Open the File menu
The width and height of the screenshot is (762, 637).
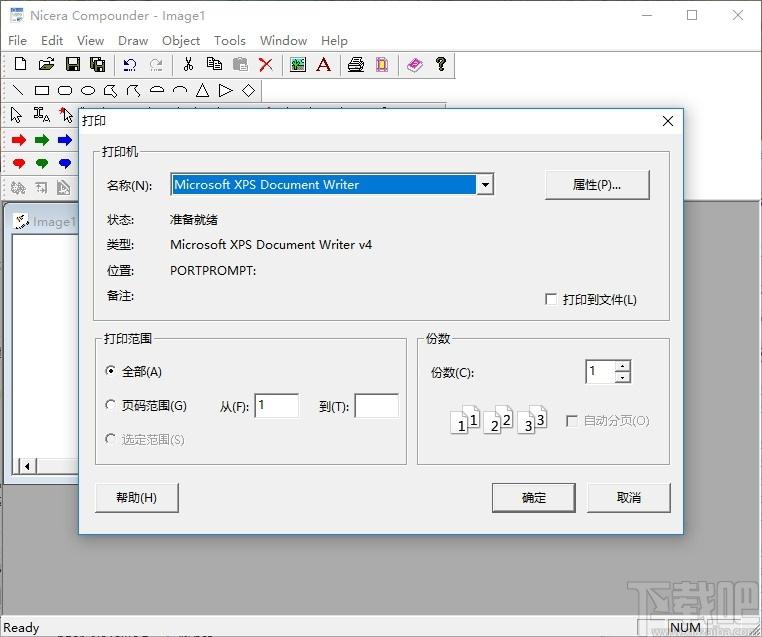[17, 40]
